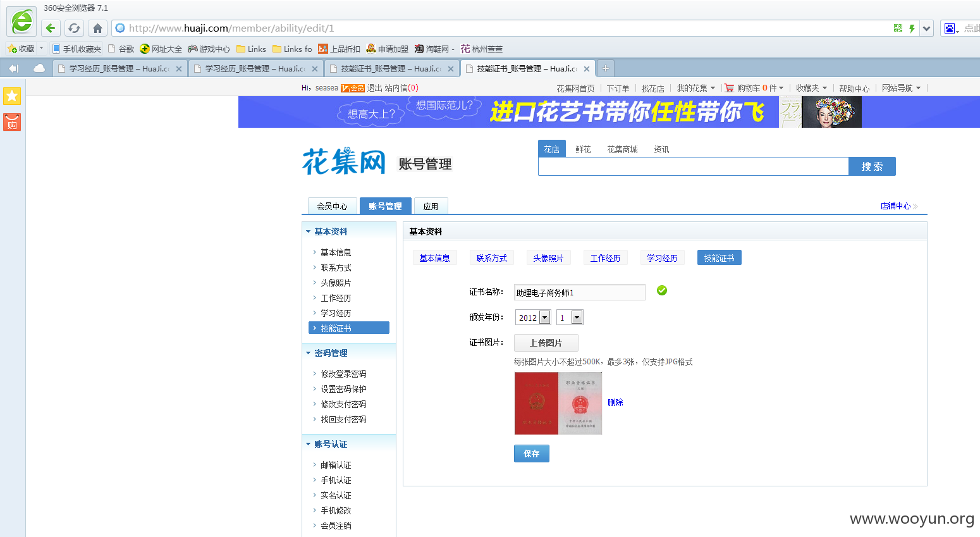This screenshot has height=537, width=980.
Task: Select the 花集商城 search tab
Action: [x=622, y=149]
